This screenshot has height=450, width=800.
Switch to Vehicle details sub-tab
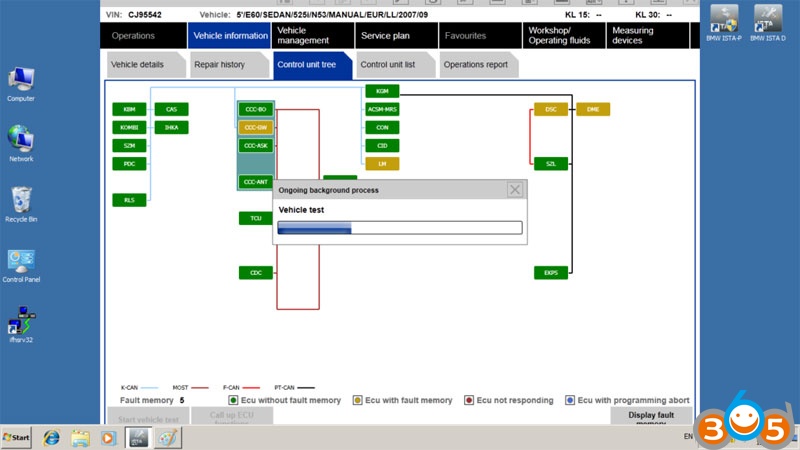[x=145, y=65]
